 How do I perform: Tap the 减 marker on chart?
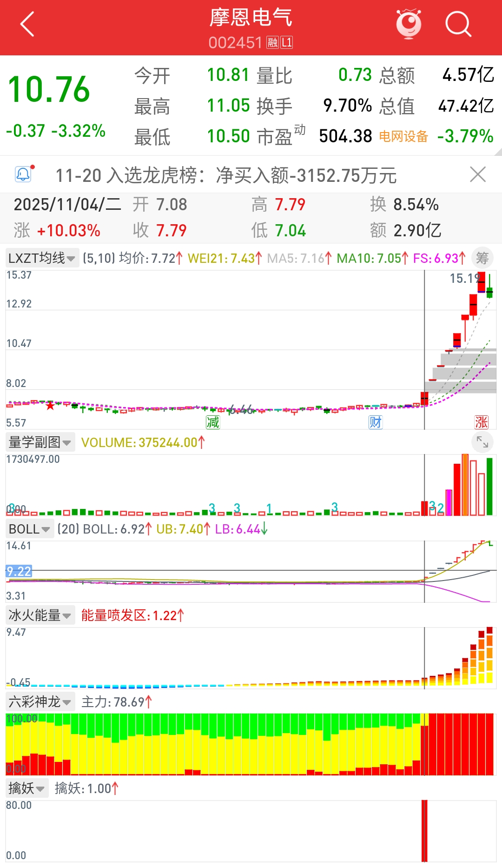[x=213, y=422]
